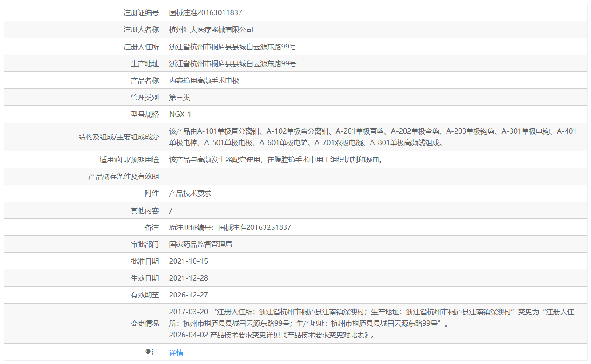Image resolution: width=591 pixels, height=364 pixels.
Task: Click the intended use text about 腹腔镜手术
Action: 276,159
